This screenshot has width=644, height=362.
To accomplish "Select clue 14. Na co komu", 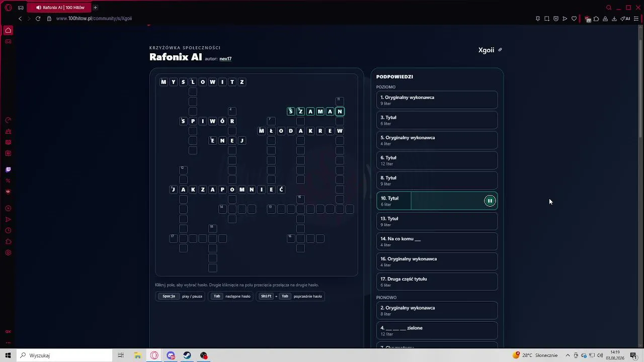I will pos(437,241).
